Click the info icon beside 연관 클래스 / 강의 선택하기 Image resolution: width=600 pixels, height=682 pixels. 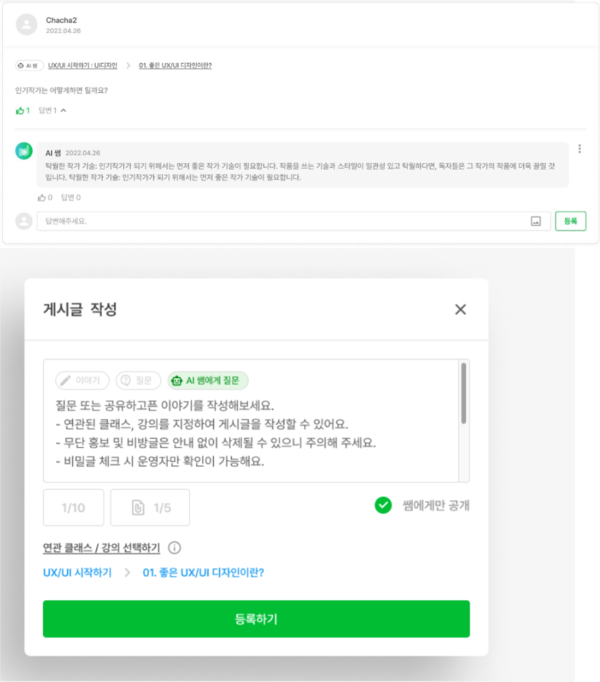coord(174,548)
